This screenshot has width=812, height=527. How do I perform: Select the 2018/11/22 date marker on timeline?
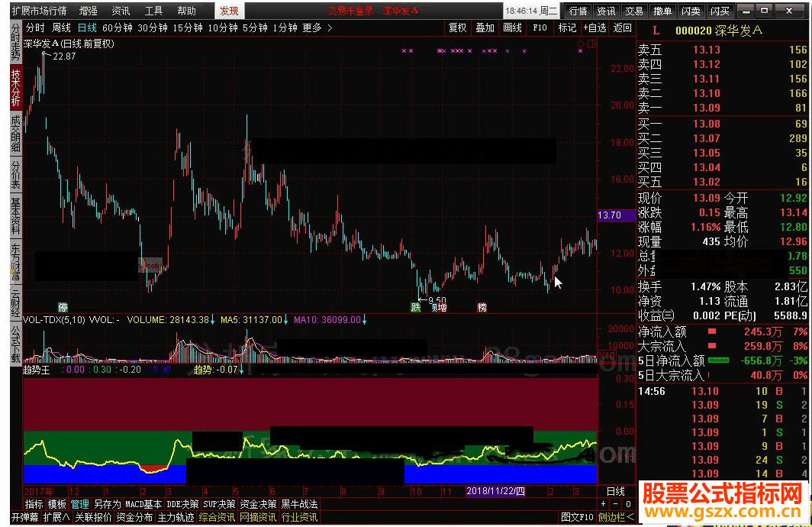495,491
